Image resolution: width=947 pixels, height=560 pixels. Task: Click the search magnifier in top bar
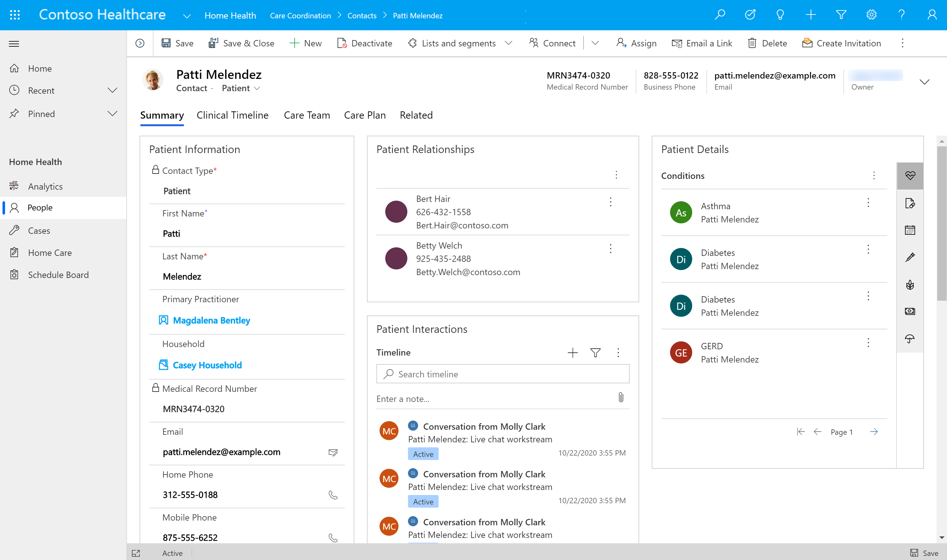(720, 15)
